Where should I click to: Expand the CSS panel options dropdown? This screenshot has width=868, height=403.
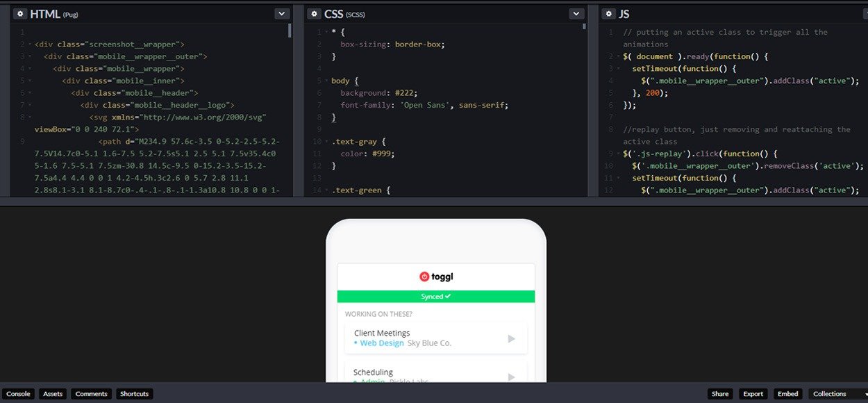point(576,14)
